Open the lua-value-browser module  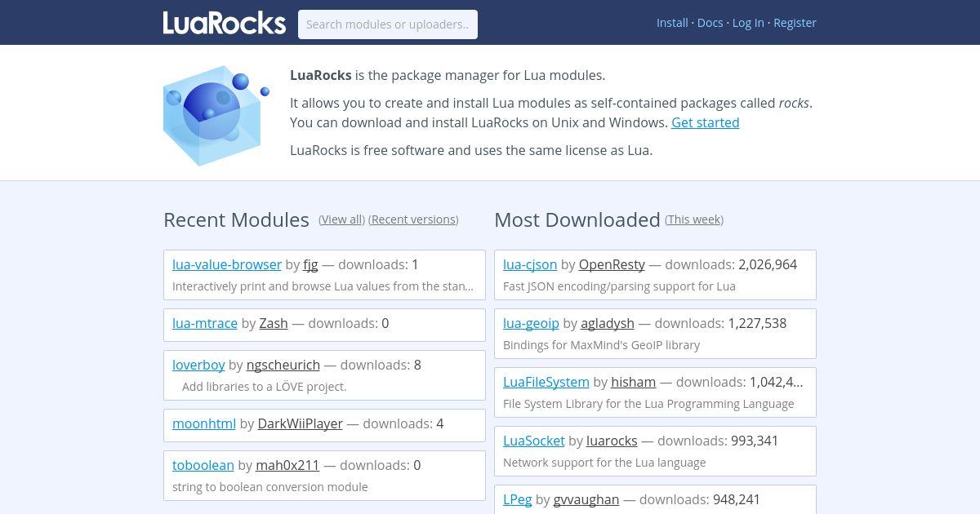227,264
